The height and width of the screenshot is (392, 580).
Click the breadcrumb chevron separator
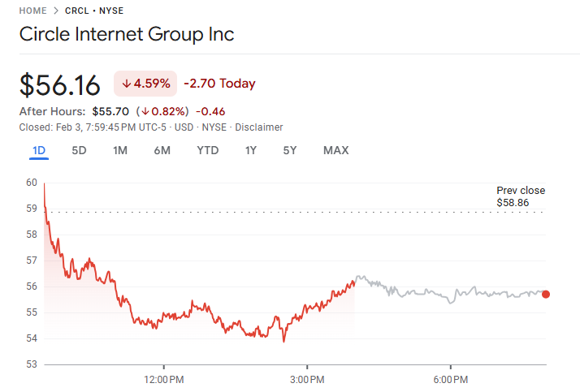[56, 11]
